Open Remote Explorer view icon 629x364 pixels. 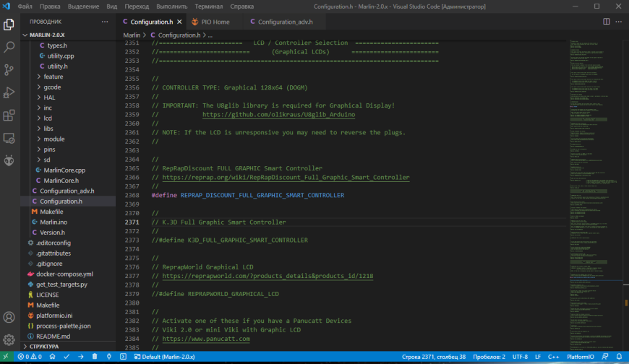(9, 138)
